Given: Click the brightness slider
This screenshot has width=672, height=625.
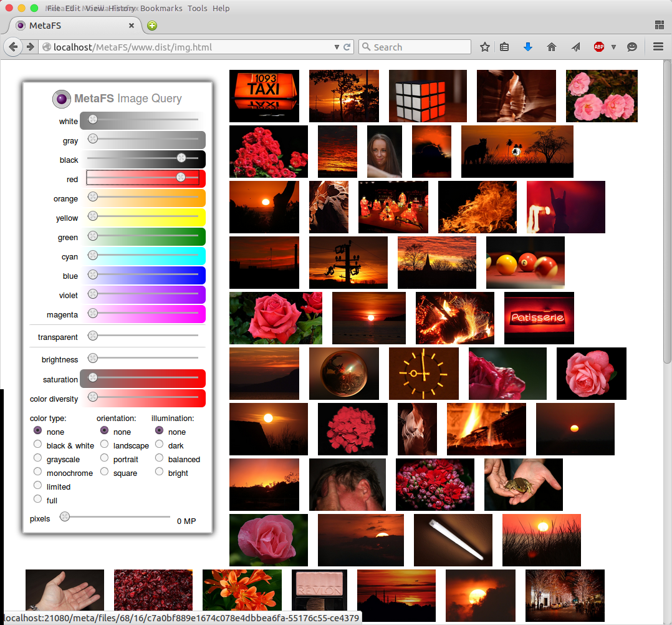Looking at the screenshot, I should 143,358.
